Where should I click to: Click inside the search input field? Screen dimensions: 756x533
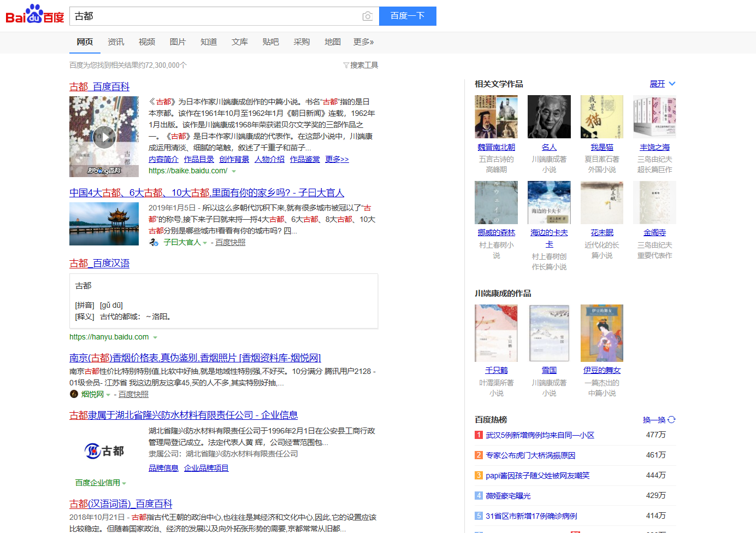[x=216, y=16]
